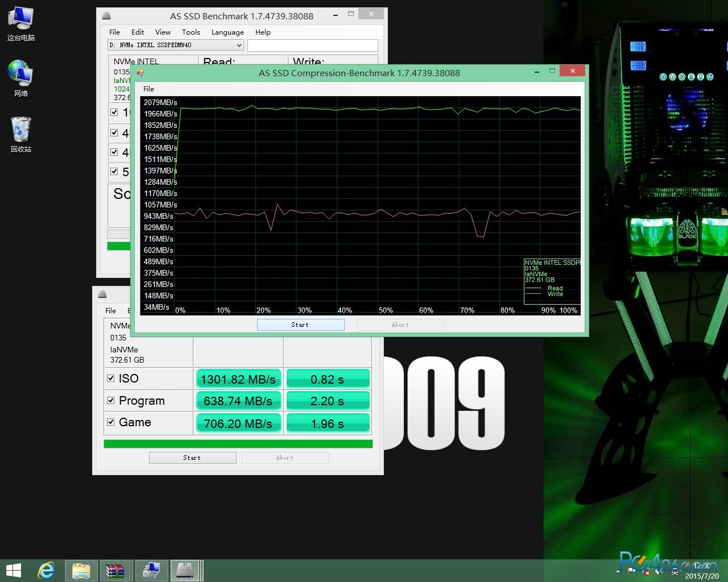Click the empty text field beside drive dropdown
Screen dimensions: 728x582
point(313,45)
